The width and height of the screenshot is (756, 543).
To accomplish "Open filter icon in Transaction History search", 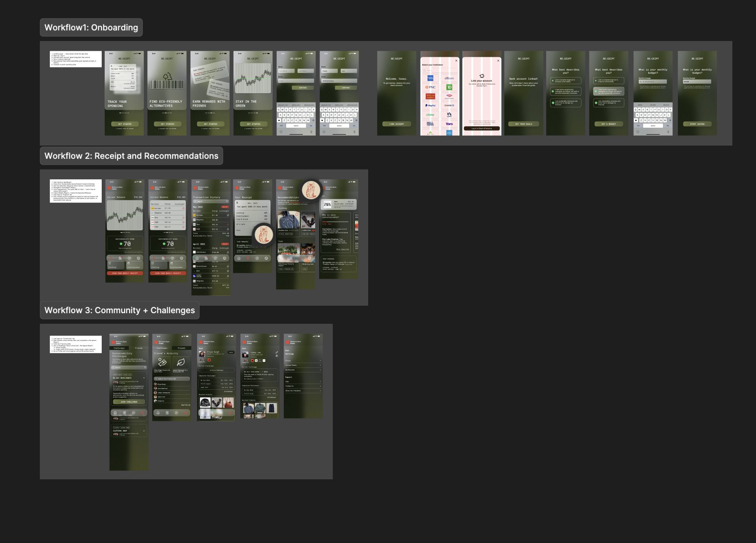I will pyautogui.click(x=227, y=201).
